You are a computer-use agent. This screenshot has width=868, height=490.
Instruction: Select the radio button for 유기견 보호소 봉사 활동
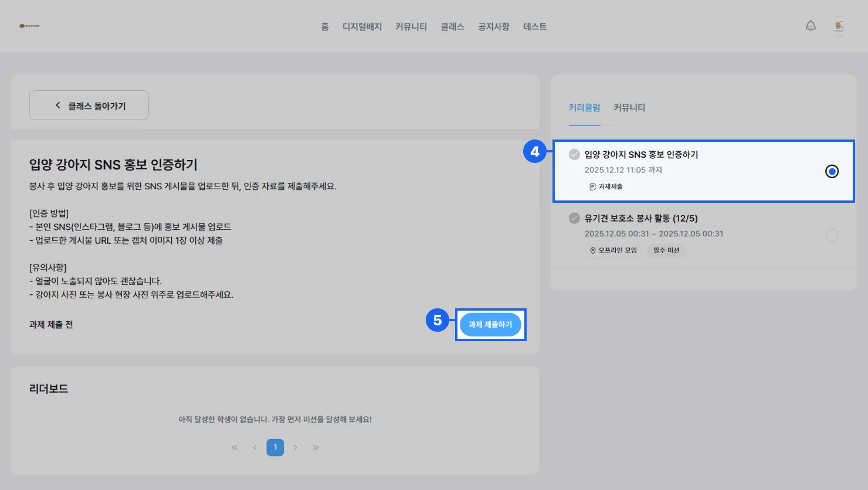832,235
